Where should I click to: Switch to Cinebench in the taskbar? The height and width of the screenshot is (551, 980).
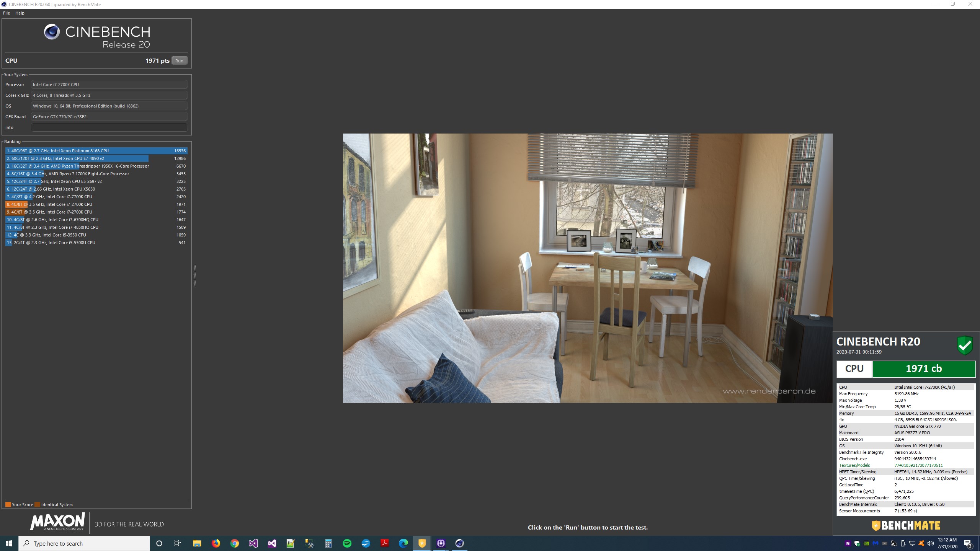460,543
